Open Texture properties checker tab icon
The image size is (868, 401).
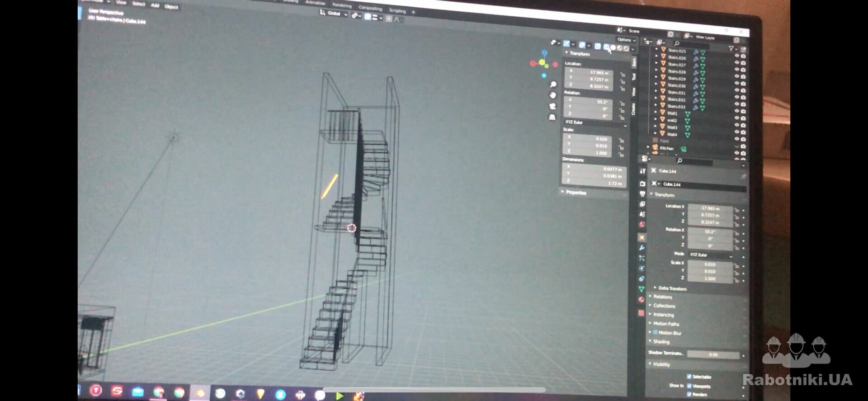click(641, 313)
